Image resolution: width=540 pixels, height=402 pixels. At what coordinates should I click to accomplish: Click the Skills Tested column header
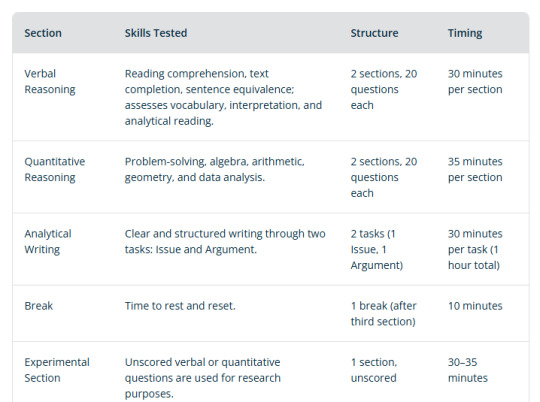[x=156, y=33]
